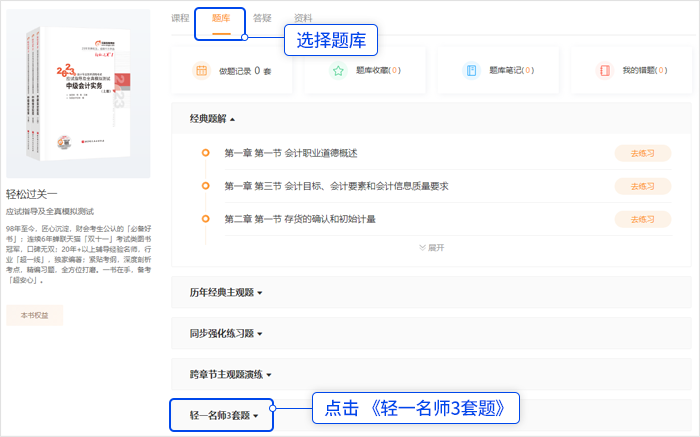Click the 中级会计实务 book cover image

(78, 95)
